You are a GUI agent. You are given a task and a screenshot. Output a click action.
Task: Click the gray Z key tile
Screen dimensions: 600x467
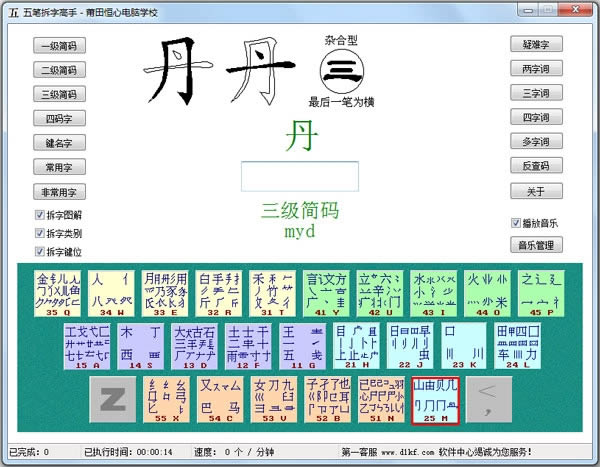pyautogui.click(x=112, y=400)
